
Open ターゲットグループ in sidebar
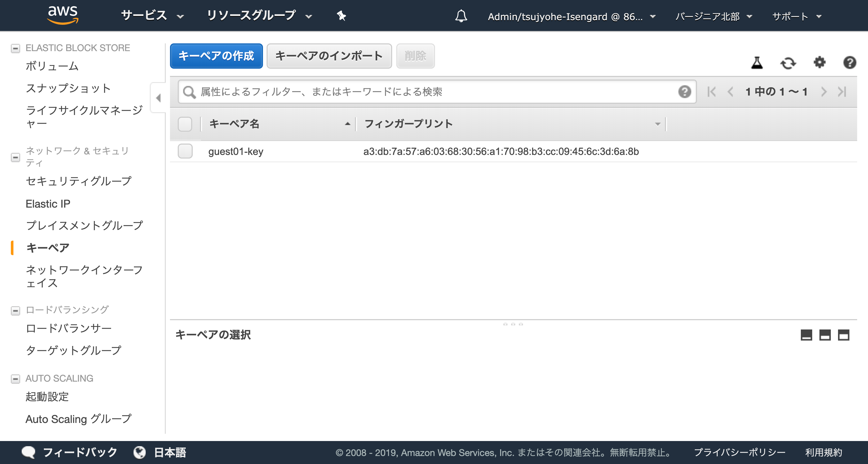point(73,351)
